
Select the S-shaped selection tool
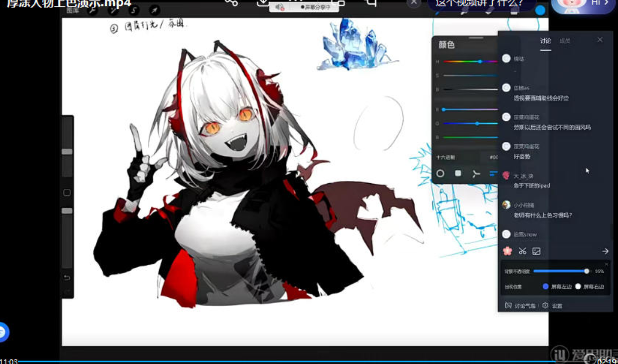point(133,10)
